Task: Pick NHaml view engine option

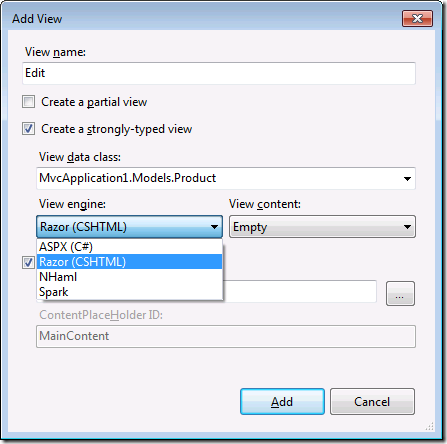Action: click(129, 277)
